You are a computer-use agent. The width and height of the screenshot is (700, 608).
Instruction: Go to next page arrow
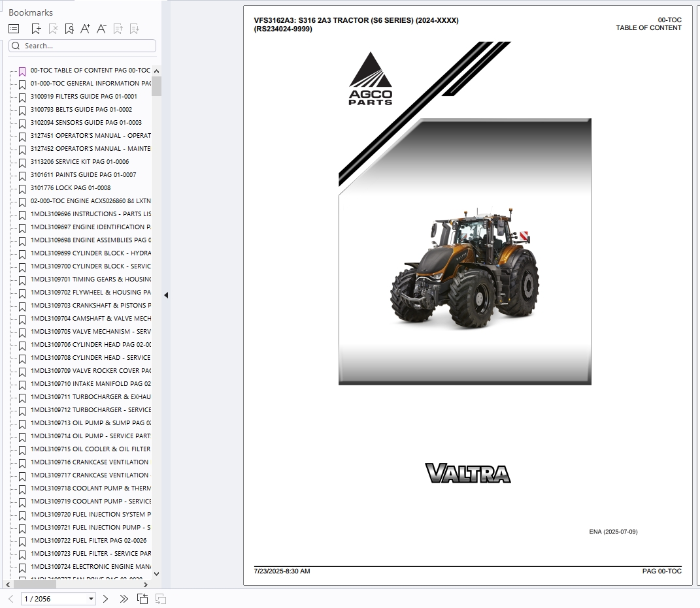pos(105,599)
